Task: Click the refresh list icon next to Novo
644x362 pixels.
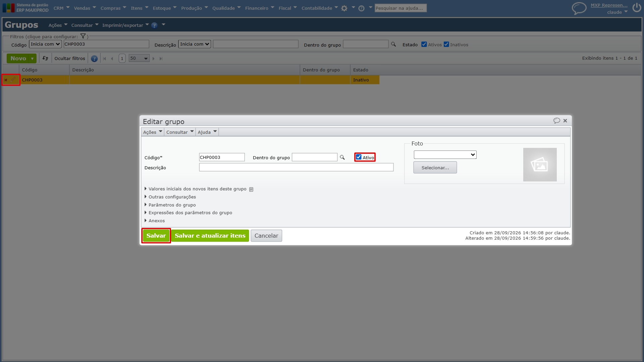Action: (45, 58)
